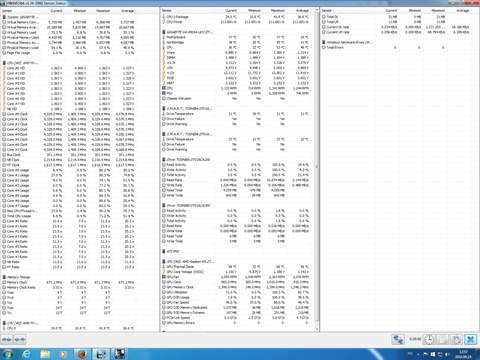This screenshot has height=360, width=480.
Task: Click the fan icon beside PSU
Action: (164, 93)
